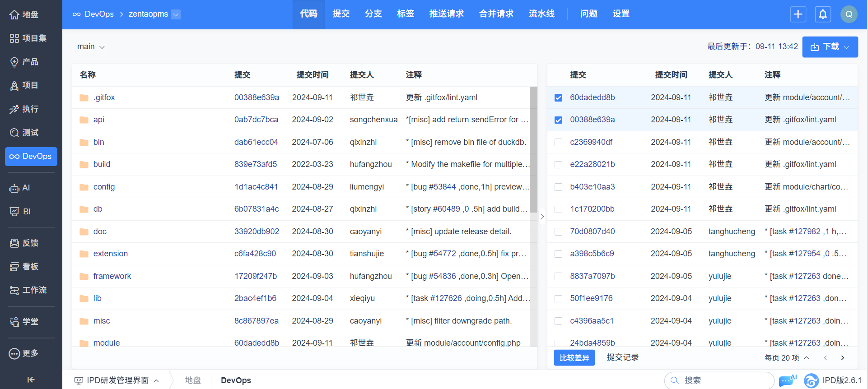
Task: Open the 下载 download dropdown
Action: click(x=830, y=47)
